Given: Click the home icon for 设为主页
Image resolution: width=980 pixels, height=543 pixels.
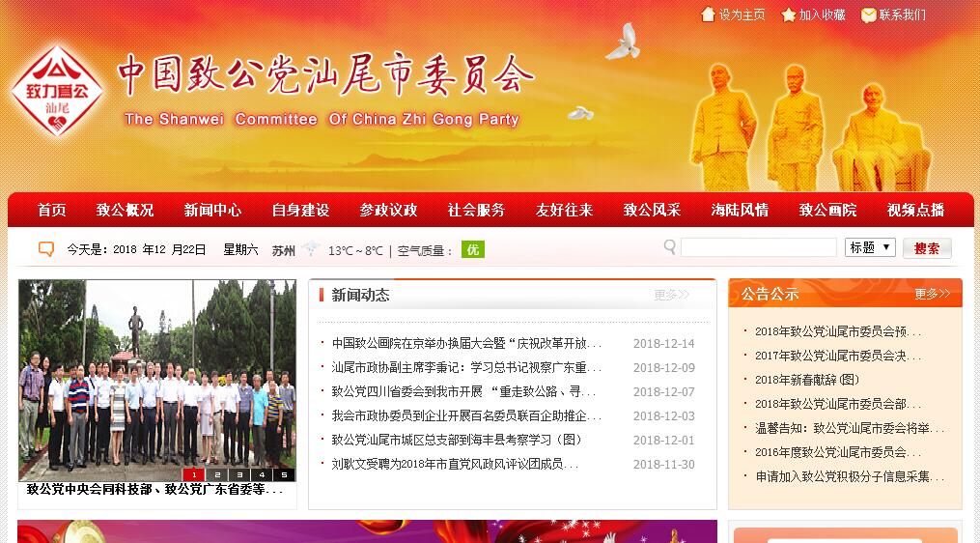Looking at the screenshot, I should [708, 14].
